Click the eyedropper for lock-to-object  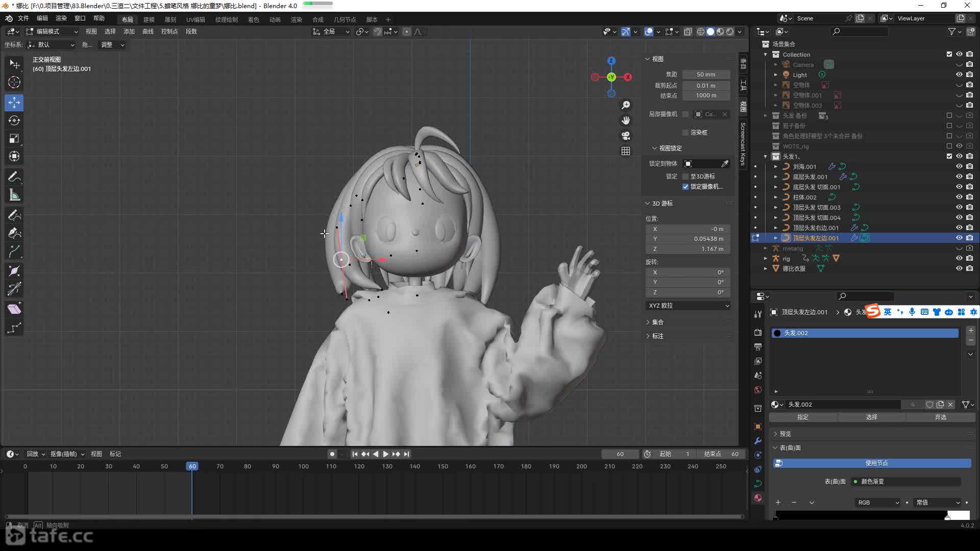(x=725, y=164)
